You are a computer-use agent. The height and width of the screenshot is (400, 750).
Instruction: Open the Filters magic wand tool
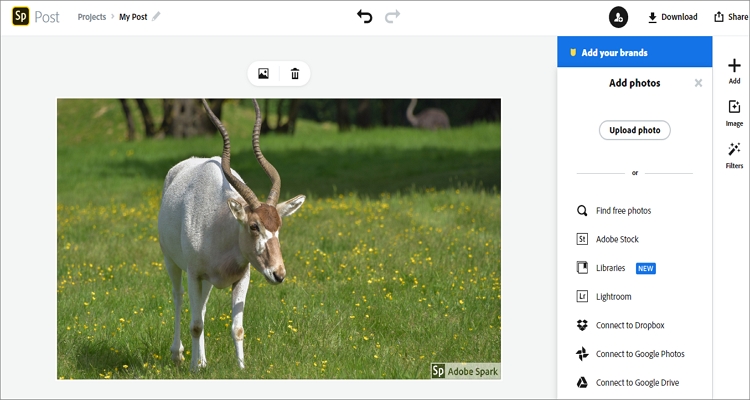pos(734,156)
